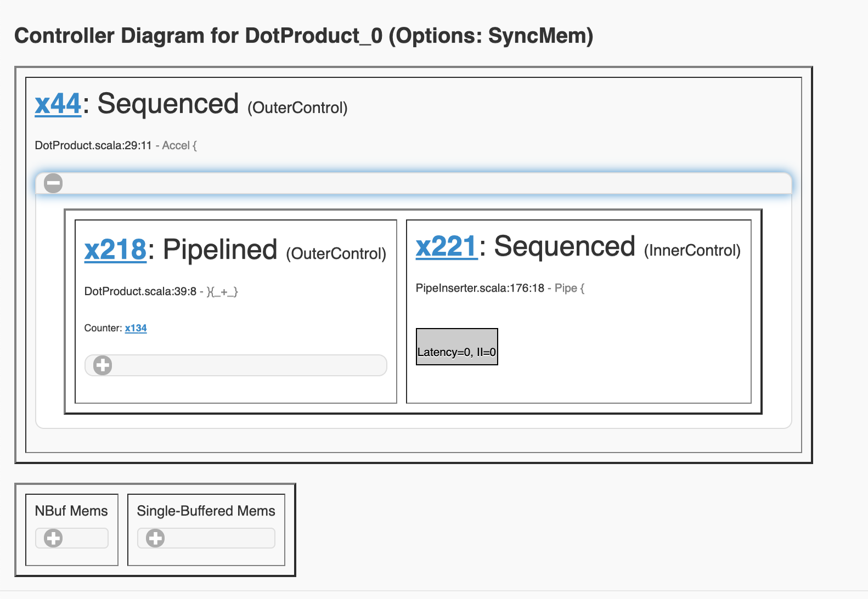Image resolution: width=868 pixels, height=599 pixels.
Task: Expand the x218 Pipelined plus icon
Action: point(103,365)
